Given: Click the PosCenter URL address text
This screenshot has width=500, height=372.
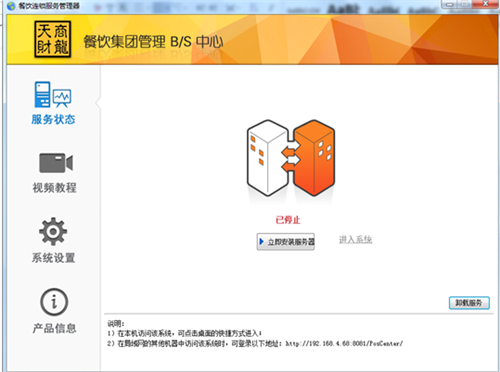Looking at the screenshot, I should [x=344, y=343].
